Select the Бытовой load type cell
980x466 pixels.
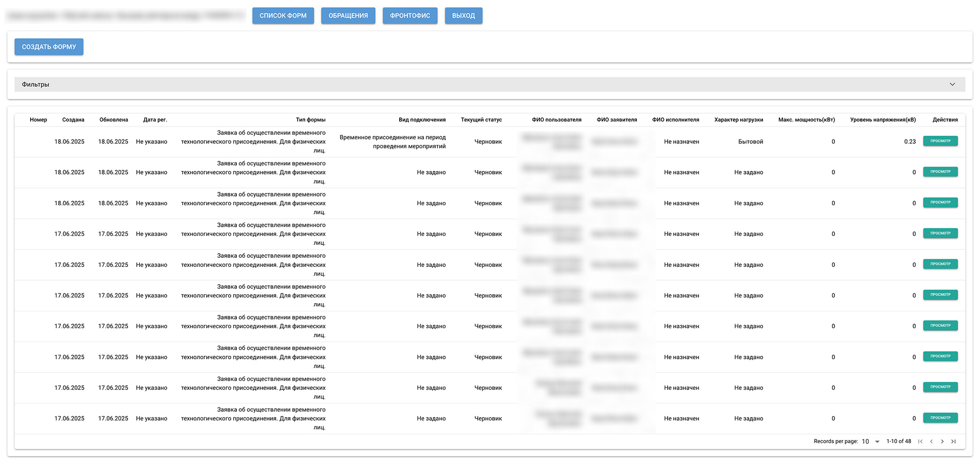click(750, 142)
